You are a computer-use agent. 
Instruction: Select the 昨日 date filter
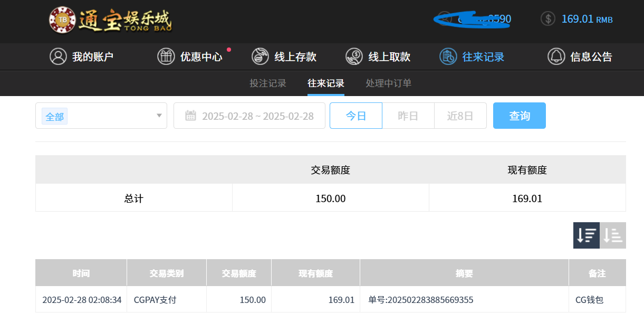tap(408, 116)
